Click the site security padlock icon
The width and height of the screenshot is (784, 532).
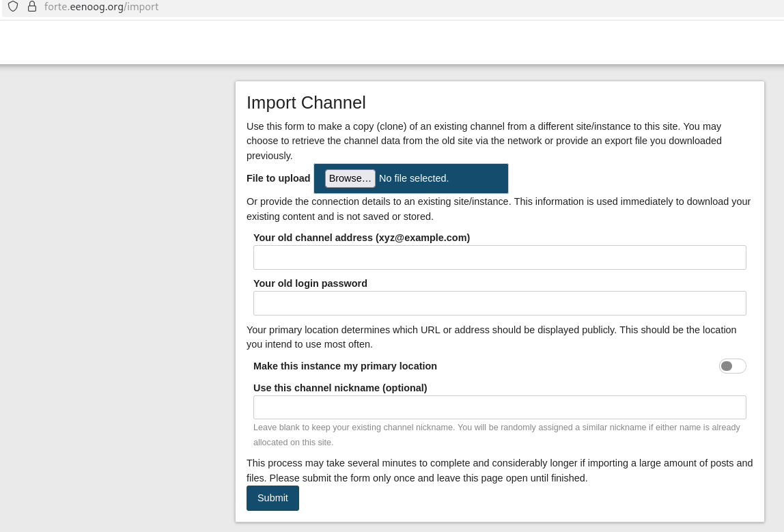pos(31,7)
